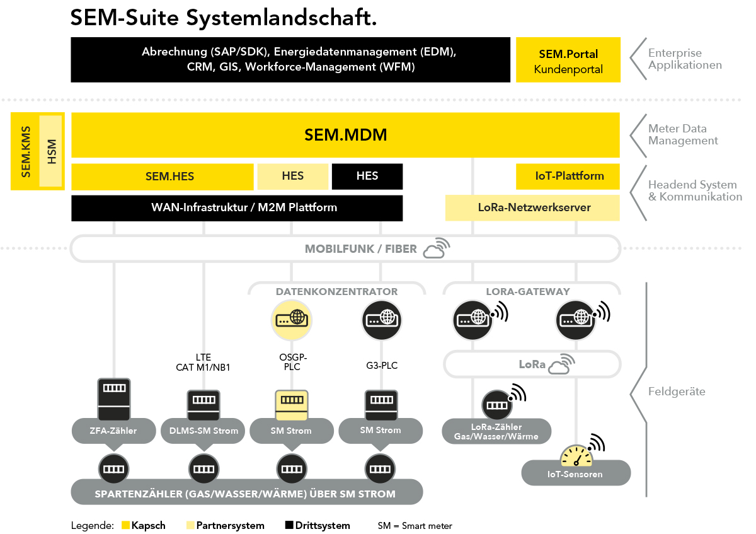Click the DATENKONZENTRATOR heading
This screenshot has height=534, width=756.
point(337,291)
